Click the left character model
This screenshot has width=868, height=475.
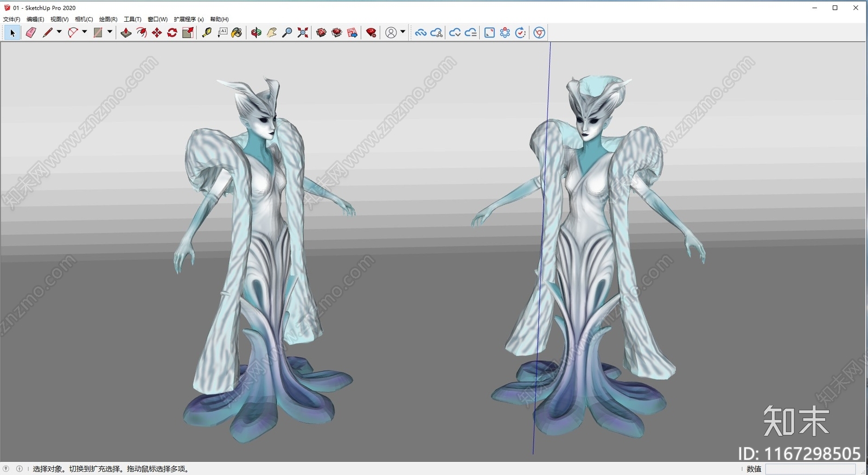point(264,261)
